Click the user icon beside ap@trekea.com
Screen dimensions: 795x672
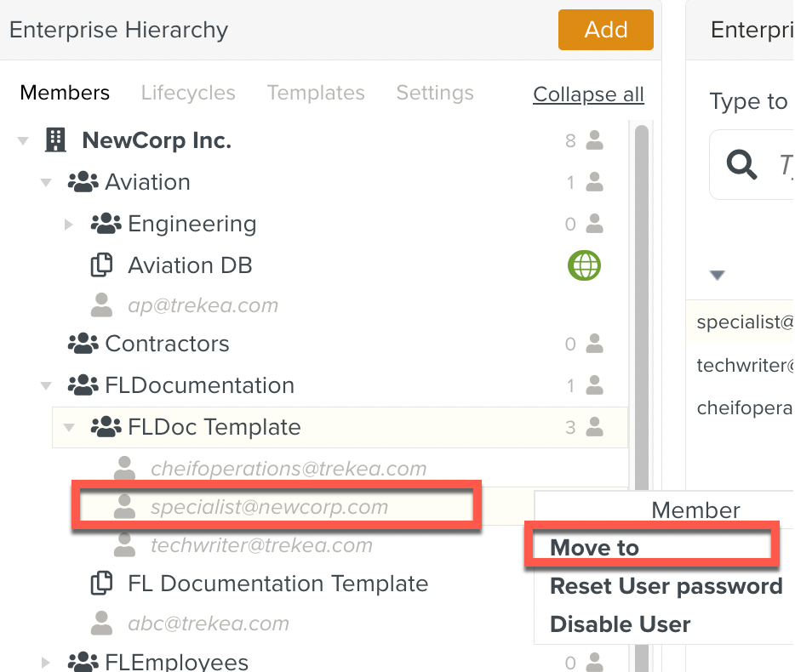click(102, 305)
